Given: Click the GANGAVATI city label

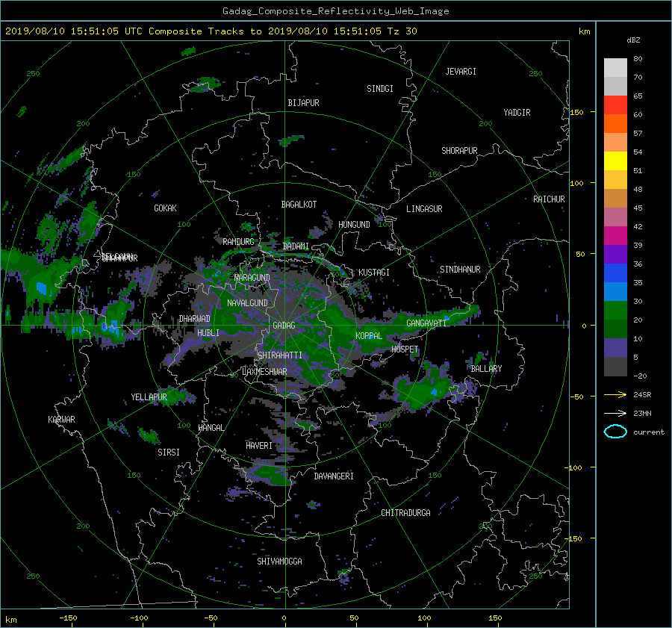Looking at the screenshot, I should click(x=426, y=323).
